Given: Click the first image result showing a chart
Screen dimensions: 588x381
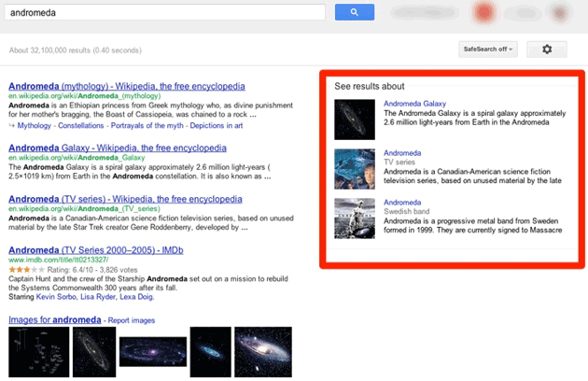Looking at the screenshot, I should (39, 352).
